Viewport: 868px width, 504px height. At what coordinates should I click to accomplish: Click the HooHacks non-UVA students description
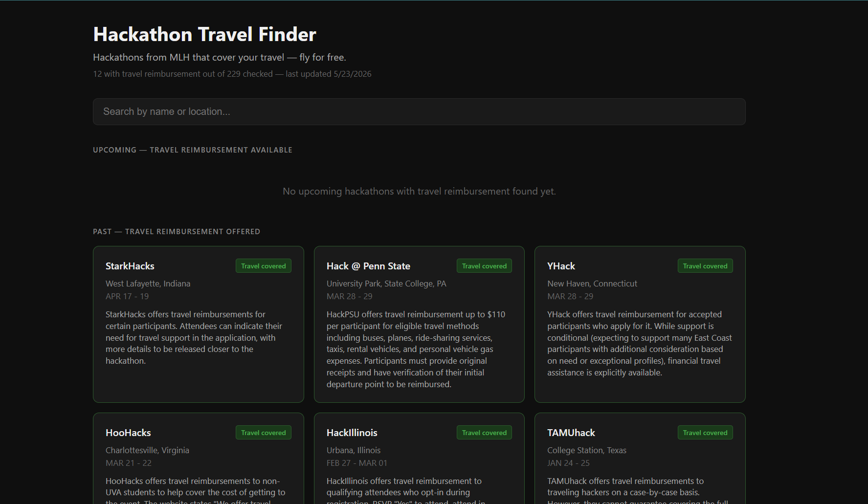[196, 490]
